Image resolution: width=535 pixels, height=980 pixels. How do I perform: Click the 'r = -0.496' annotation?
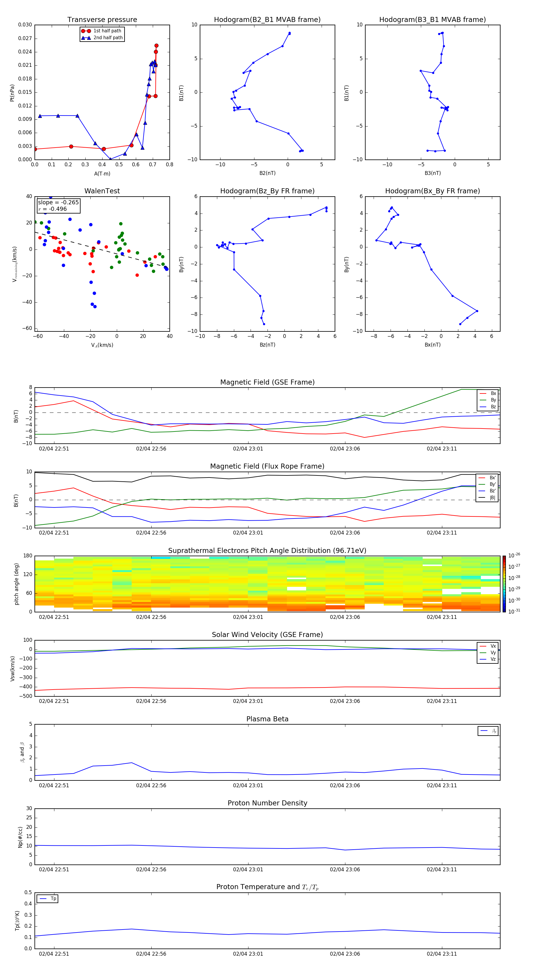53,209
